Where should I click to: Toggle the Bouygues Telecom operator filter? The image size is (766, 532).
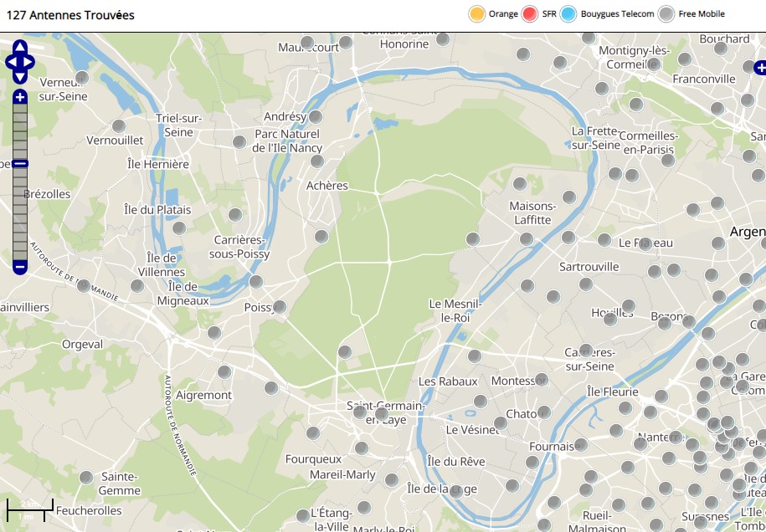pyautogui.click(x=569, y=14)
